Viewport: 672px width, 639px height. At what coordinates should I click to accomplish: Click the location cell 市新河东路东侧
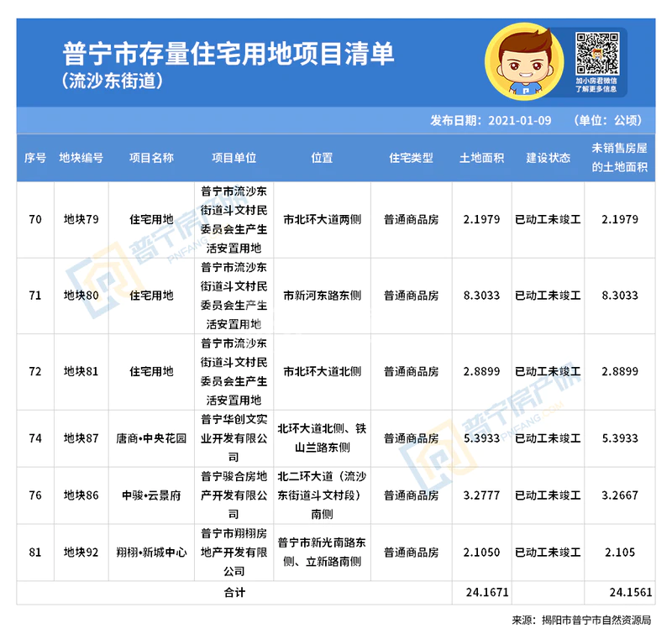(322, 296)
